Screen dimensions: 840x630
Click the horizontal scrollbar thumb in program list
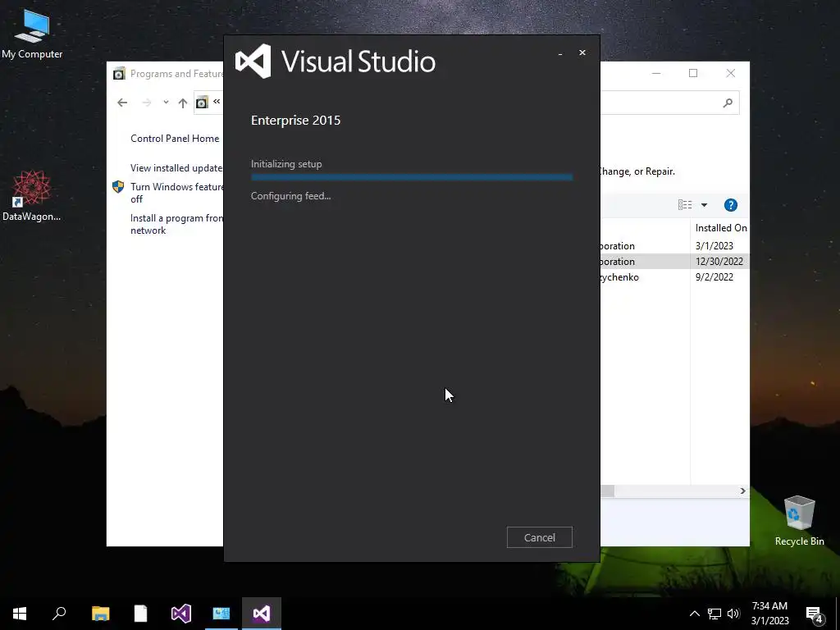pos(608,491)
